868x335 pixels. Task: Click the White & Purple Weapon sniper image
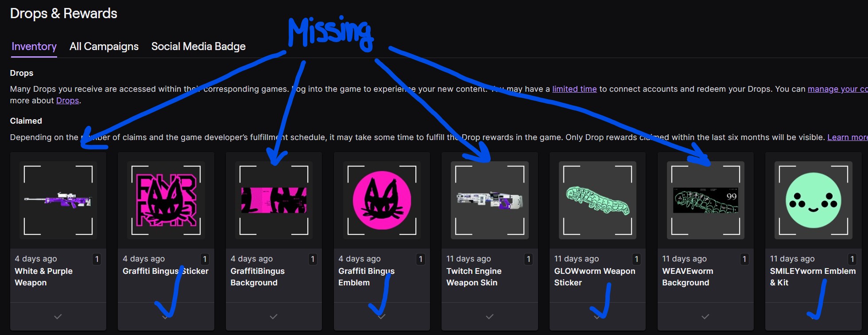[x=58, y=200]
